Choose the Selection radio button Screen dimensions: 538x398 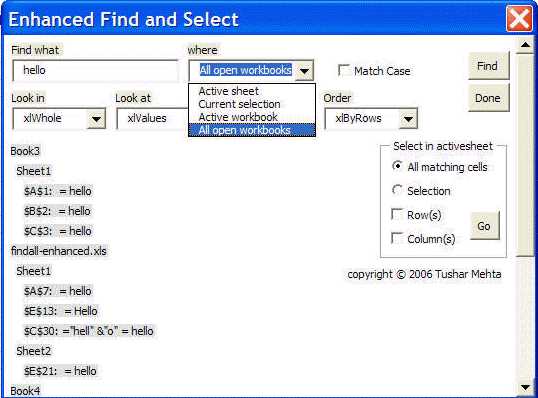click(x=397, y=190)
